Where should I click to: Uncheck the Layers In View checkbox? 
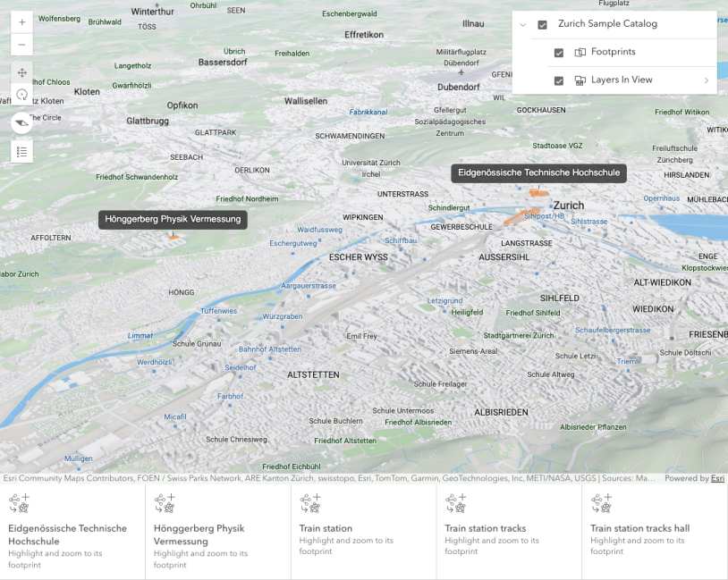(x=559, y=80)
